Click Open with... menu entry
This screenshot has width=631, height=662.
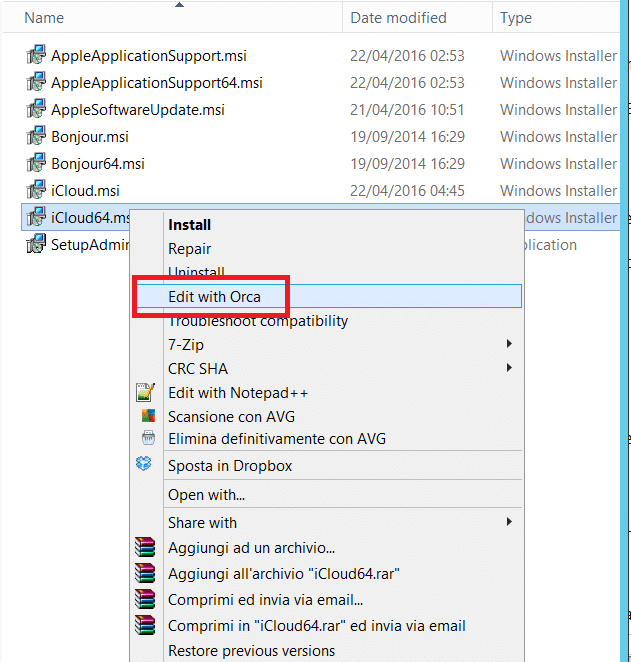tap(206, 494)
